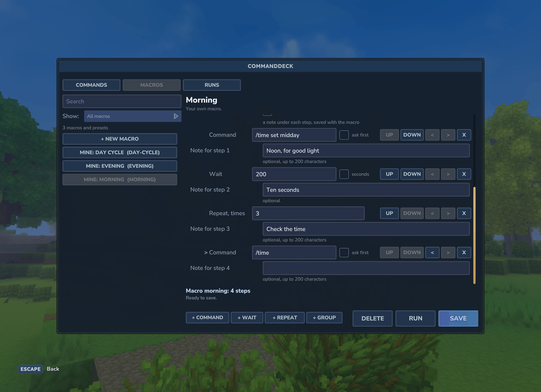541x392 pixels.
Task: Add a wait step
Action: coord(247,318)
